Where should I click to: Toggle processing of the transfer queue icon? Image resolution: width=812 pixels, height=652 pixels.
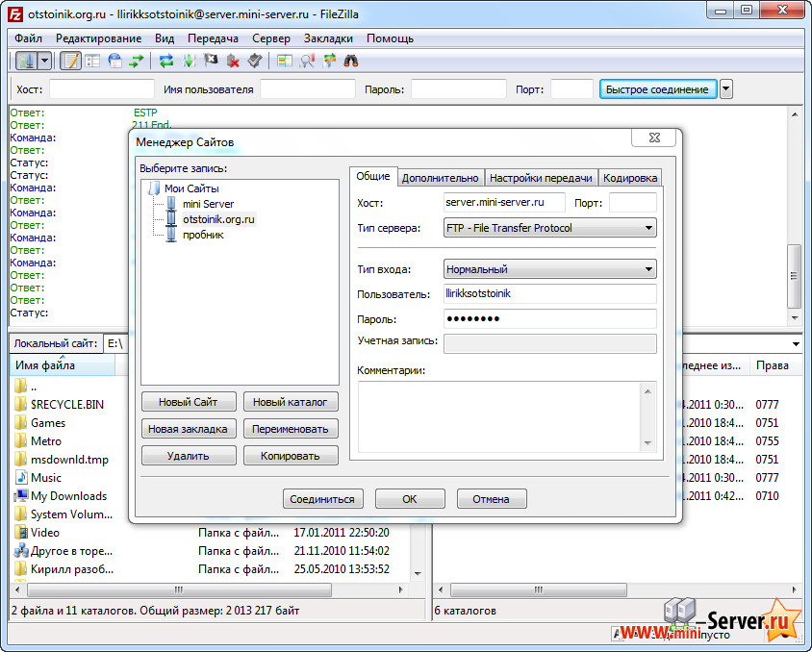click(189, 61)
